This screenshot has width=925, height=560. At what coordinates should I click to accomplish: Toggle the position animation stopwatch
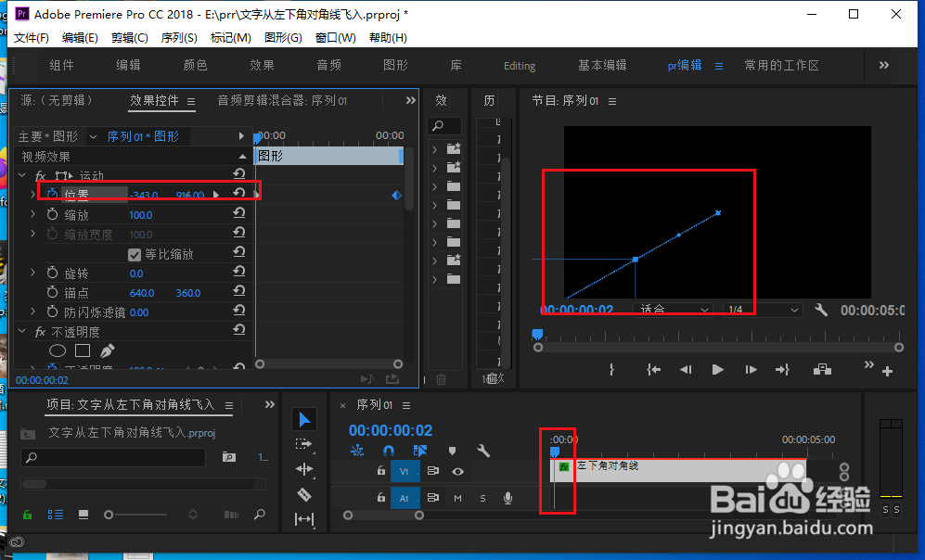click(53, 194)
